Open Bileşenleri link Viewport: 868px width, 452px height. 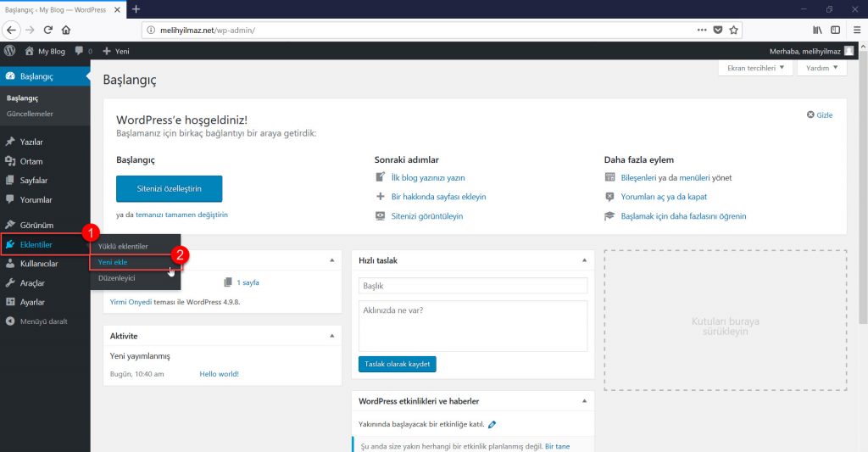click(638, 178)
